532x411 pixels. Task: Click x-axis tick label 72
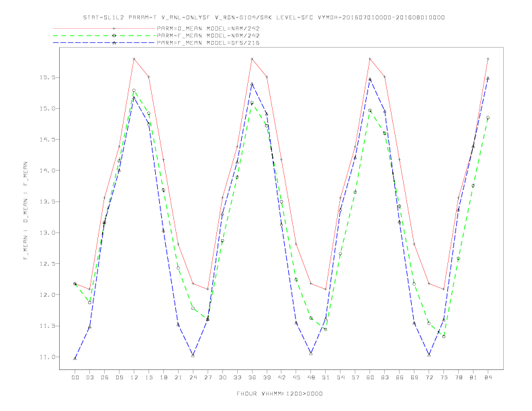coord(429,377)
